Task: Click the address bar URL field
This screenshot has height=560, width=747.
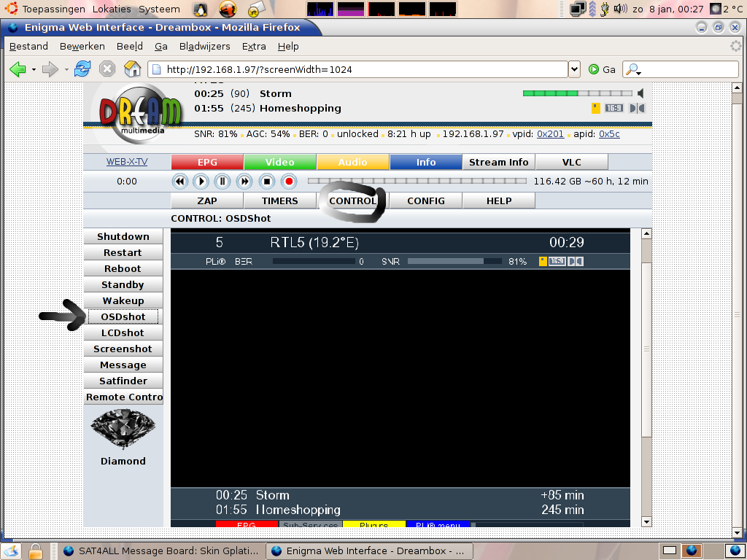Action: 357,69
